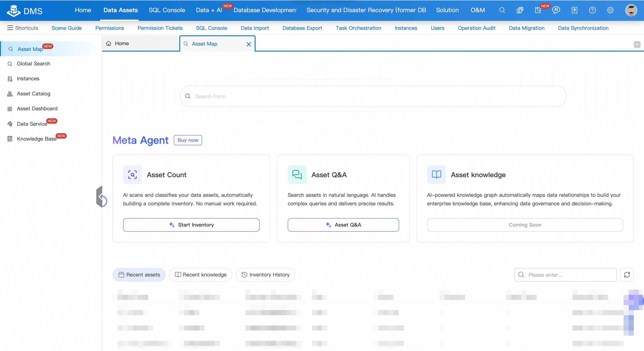Click the DMS logo
The height and width of the screenshot is (351, 644).
click(24, 11)
